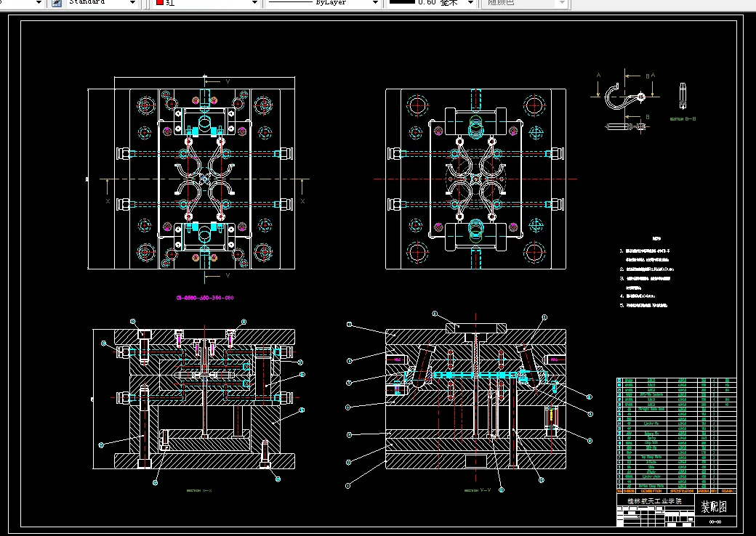The image size is (756, 536).
Task: Open the 0.60 毫米 lineweight dropdown
Action: tap(470, 3)
